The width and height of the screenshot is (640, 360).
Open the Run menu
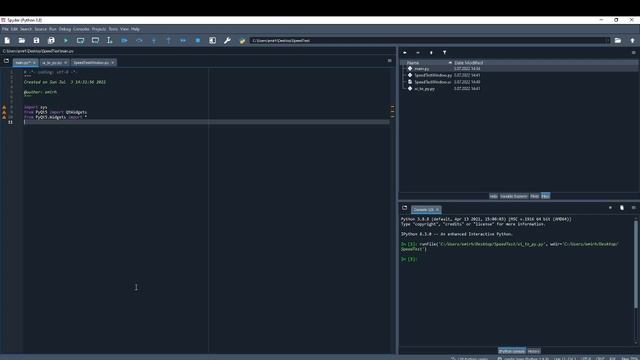pyautogui.click(x=53, y=29)
